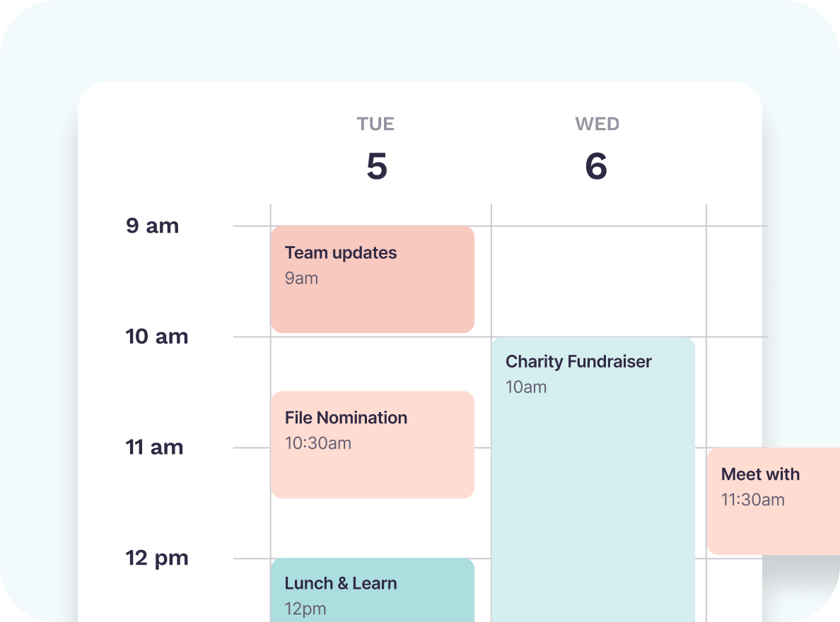Click the 10:30am text in File Nomination
The width and height of the screenshot is (840, 622).
pos(317,444)
